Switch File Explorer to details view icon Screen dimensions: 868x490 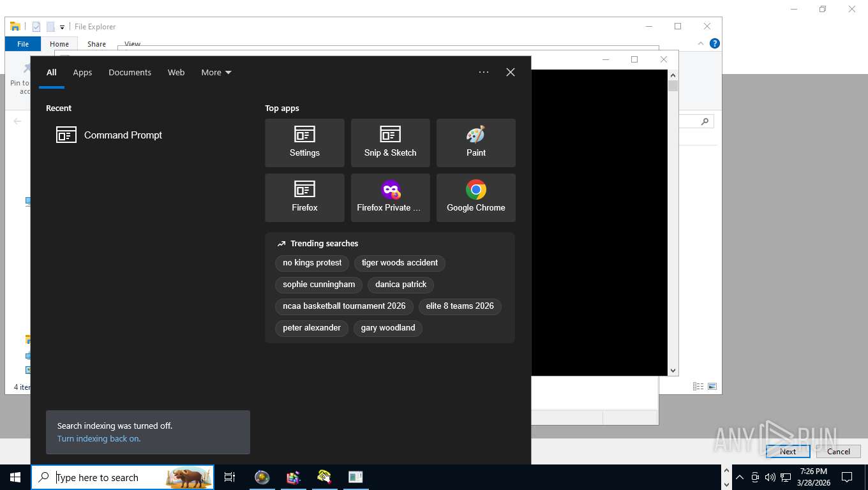click(698, 387)
